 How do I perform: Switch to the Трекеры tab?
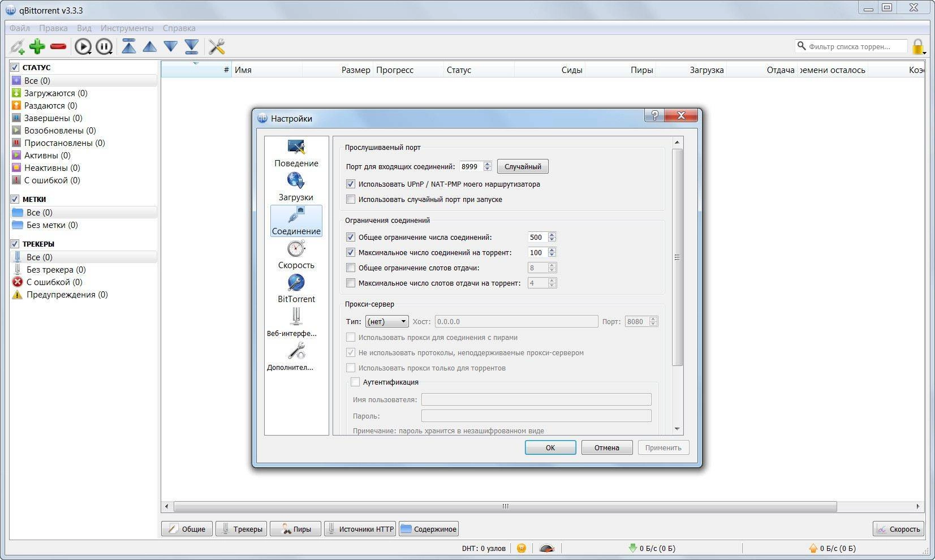click(x=241, y=529)
